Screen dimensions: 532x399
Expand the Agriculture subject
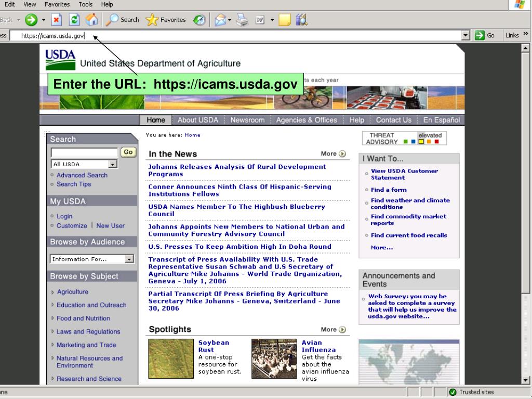click(x=52, y=292)
